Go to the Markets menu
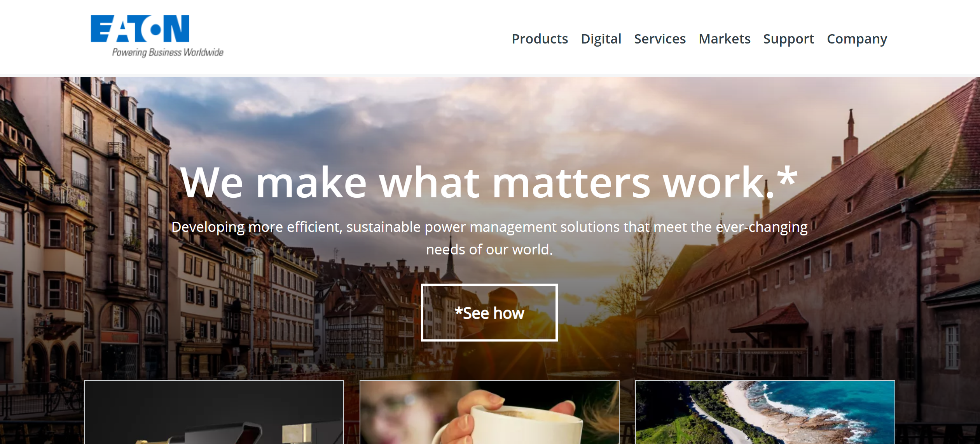 click(x=724, y=39)
